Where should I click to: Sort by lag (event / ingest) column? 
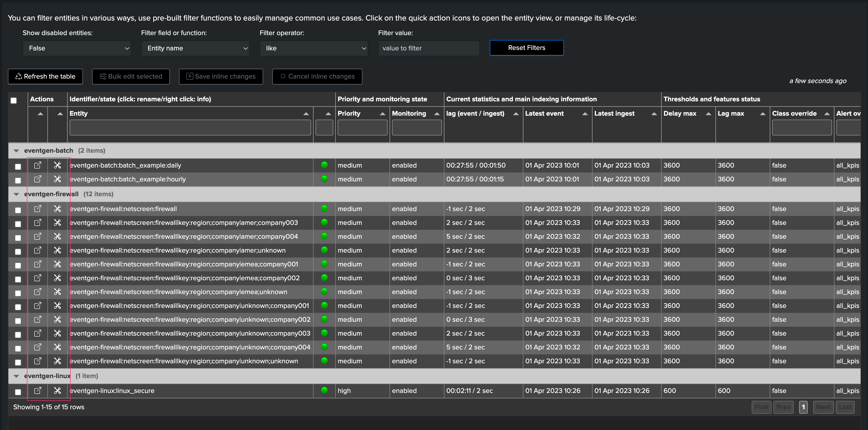tap(515, 114)
